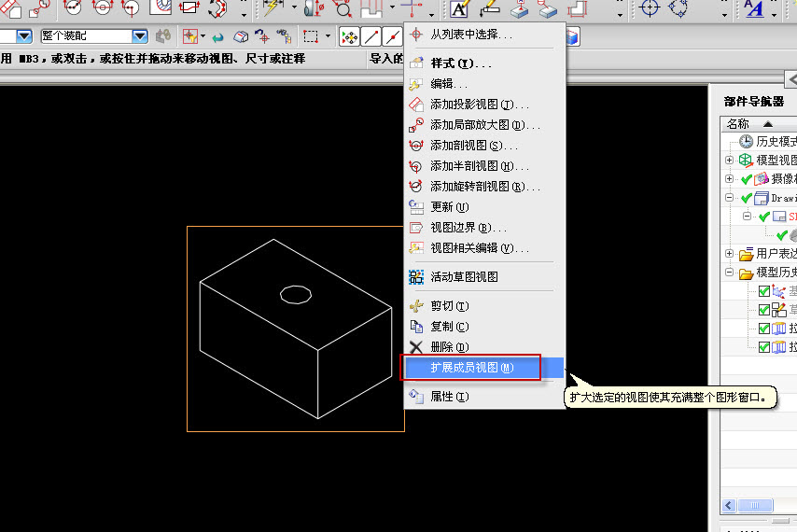The width and height of the screenshot is (797, 532).
Task: Expand the 模型视图 tree node
Action: tap(729, 160)
